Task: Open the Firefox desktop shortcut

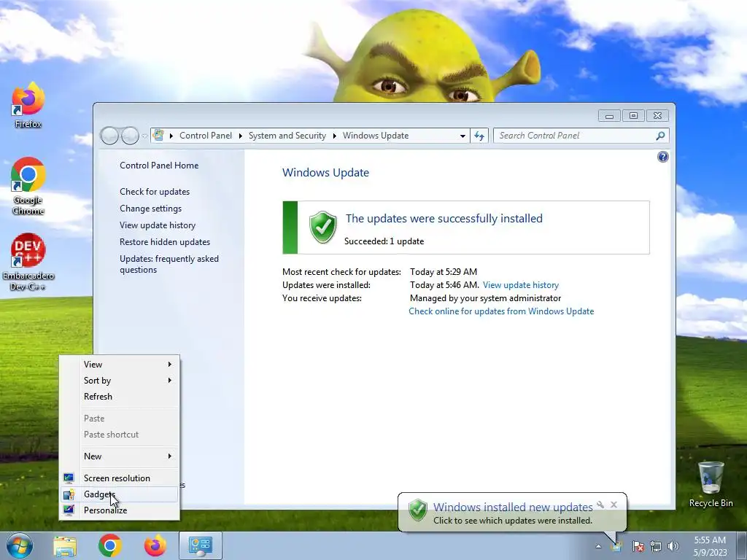Action: [x=28, y=105]
